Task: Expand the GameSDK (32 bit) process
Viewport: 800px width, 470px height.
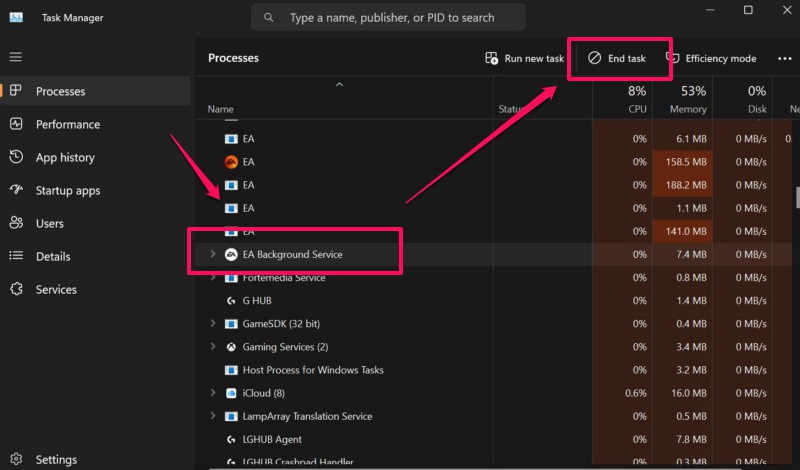Action: [x=213, y=324]
